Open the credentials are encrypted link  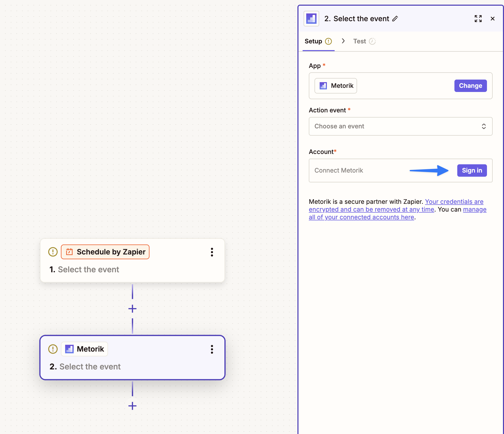point(396,206)
